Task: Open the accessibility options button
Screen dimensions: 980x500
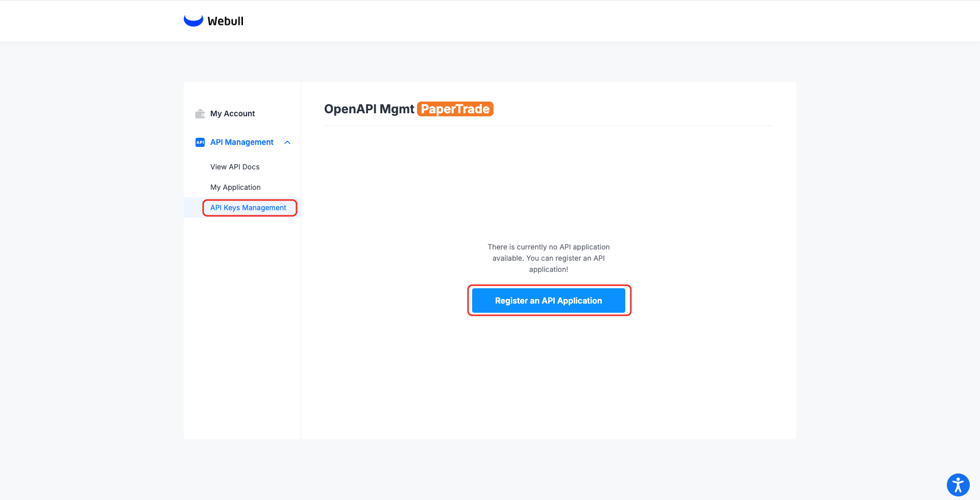Action: click(x=958, y=485)
